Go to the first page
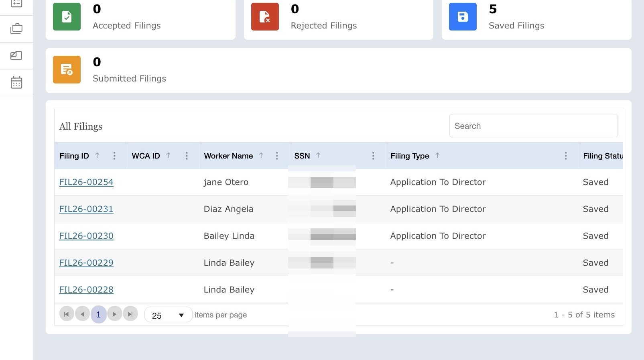 click(67, 314)
